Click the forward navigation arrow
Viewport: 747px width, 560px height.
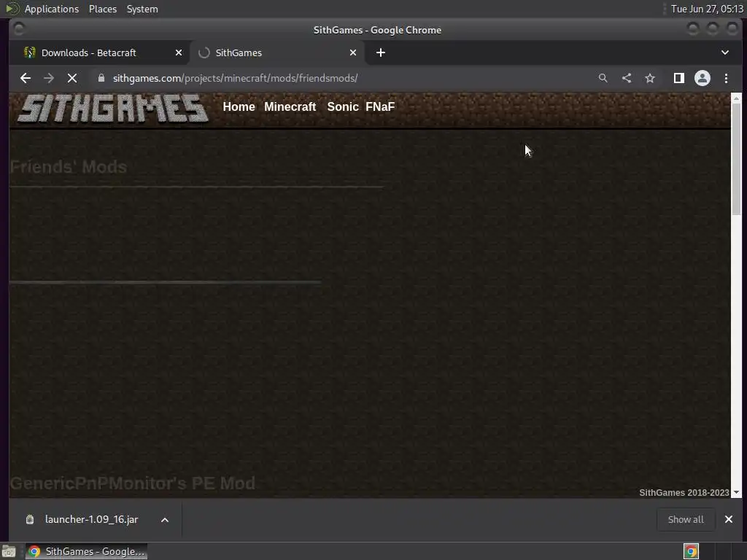pyautogui.click(x=49, y=78)
